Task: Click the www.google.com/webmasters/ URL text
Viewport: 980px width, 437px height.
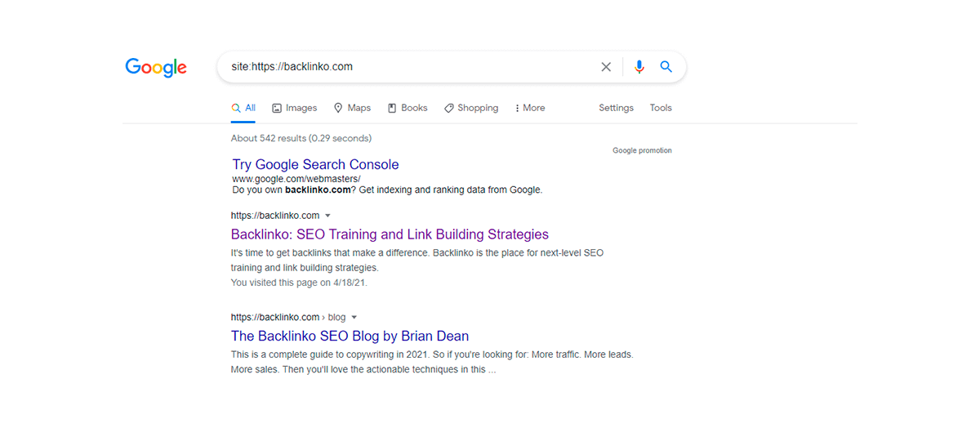Action: (296, 178)
